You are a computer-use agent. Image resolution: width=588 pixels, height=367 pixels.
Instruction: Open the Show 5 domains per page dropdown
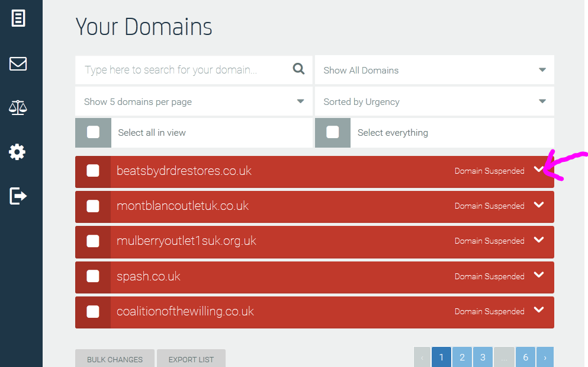pyautogui.click(x=194, y=101)
